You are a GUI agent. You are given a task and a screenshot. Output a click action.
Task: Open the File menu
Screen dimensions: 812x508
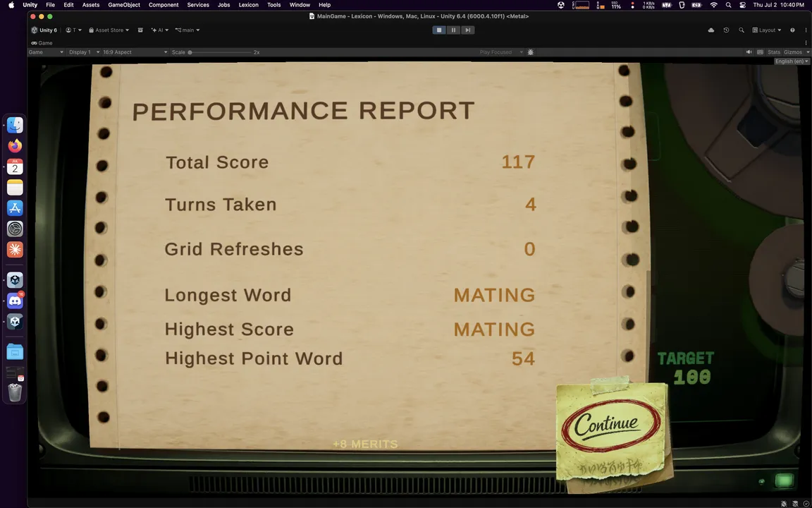pos(50,5)
